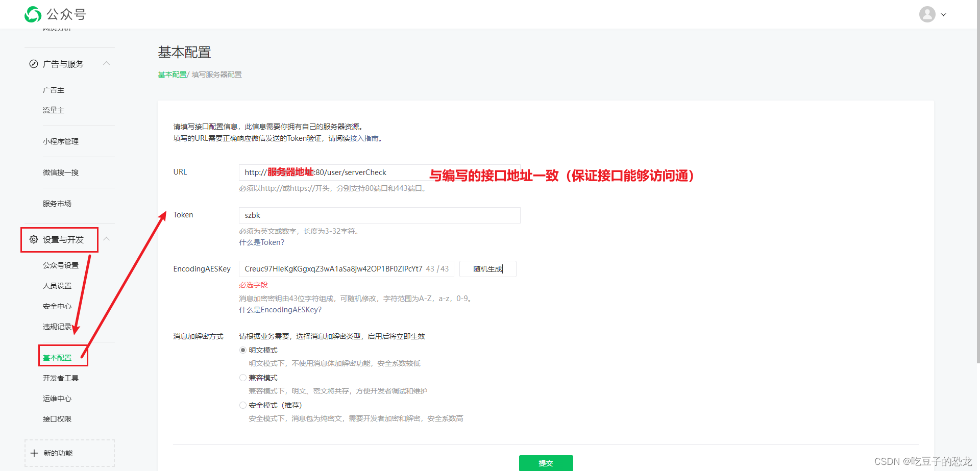This screenshot has width=980, height=471.
Task: Click the EncodingAESKey input field
Action: point(347,269)
